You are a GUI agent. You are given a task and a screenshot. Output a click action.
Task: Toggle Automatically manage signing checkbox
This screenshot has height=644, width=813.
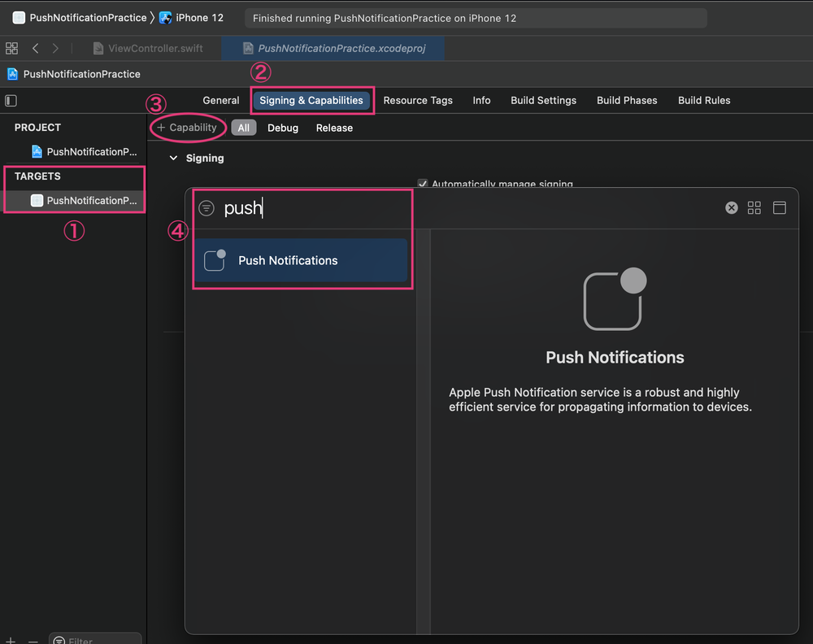422,185
